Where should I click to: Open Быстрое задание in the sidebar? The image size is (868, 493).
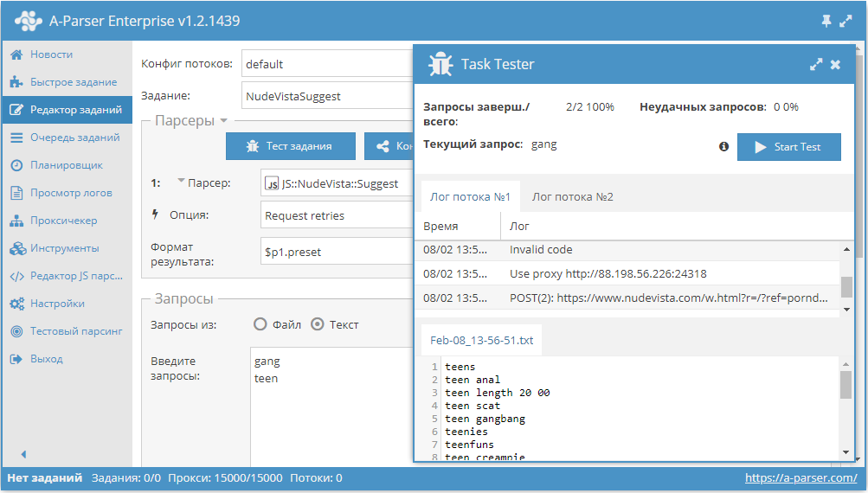click(67, 82)
